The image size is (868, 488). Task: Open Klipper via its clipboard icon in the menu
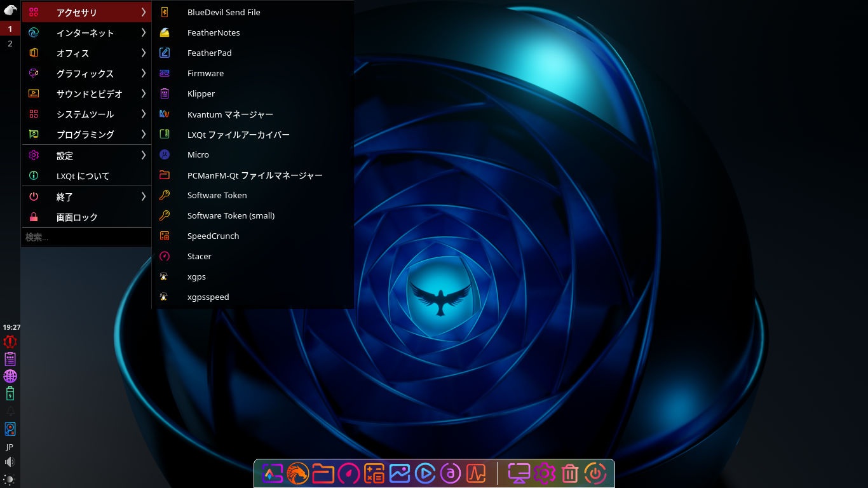tap(165, 93)
